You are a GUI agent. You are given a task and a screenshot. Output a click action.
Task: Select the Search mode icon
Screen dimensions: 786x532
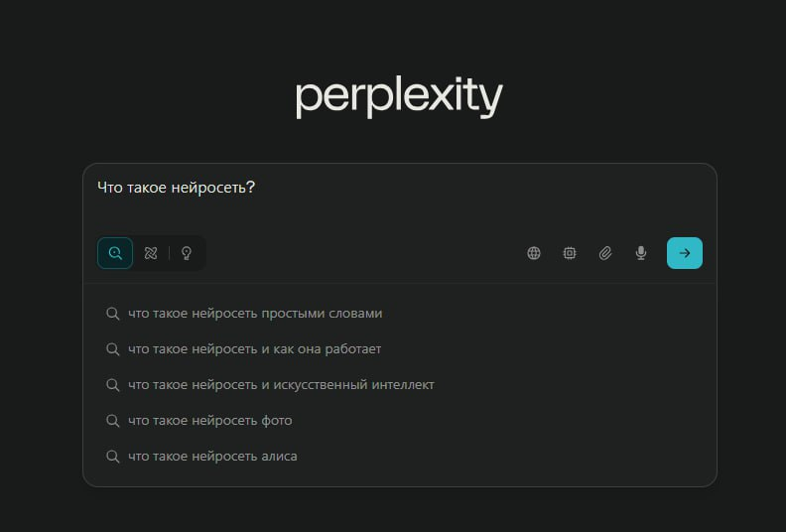pyautogui.click(x=115, y=253)
